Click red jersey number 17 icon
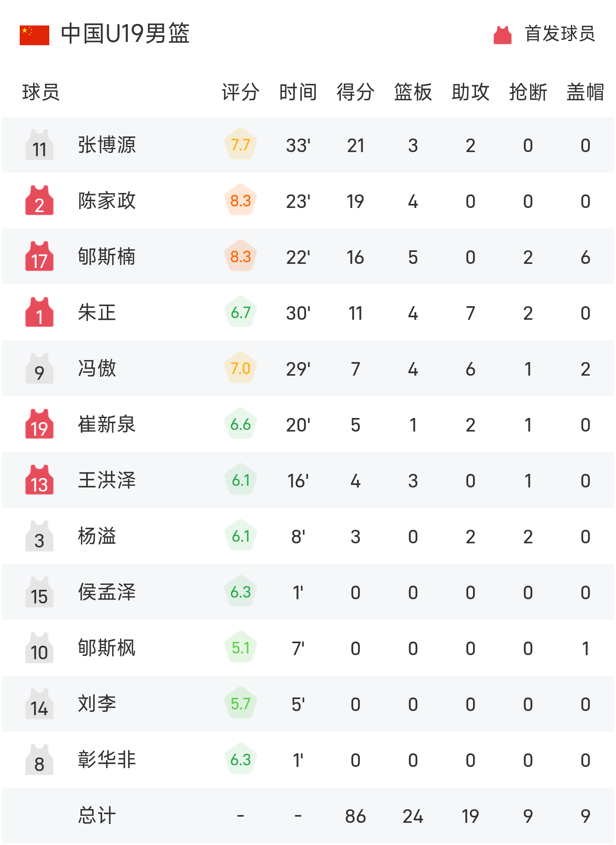The image size is (616, 845). (39, 257)
